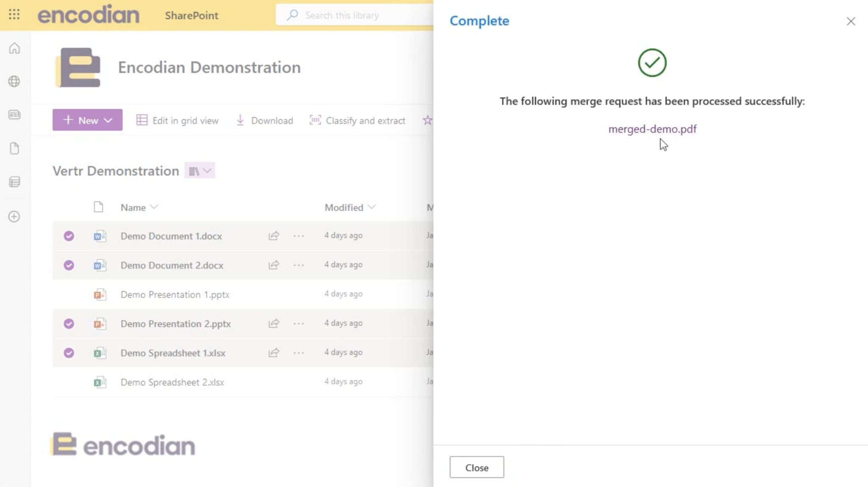
Task: Open more actions for Demo Presentation 2.pptx
Action: pyautogui.click(x=299, y=324)
